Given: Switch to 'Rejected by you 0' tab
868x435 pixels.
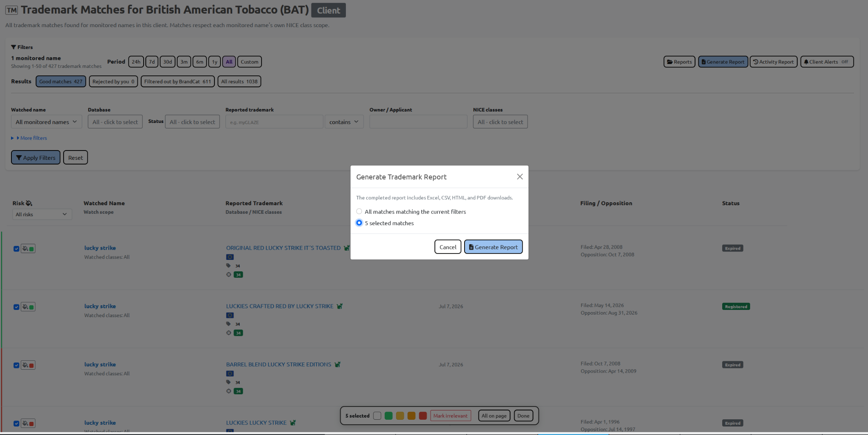Looking at the screenshot, I should (113, 81).
